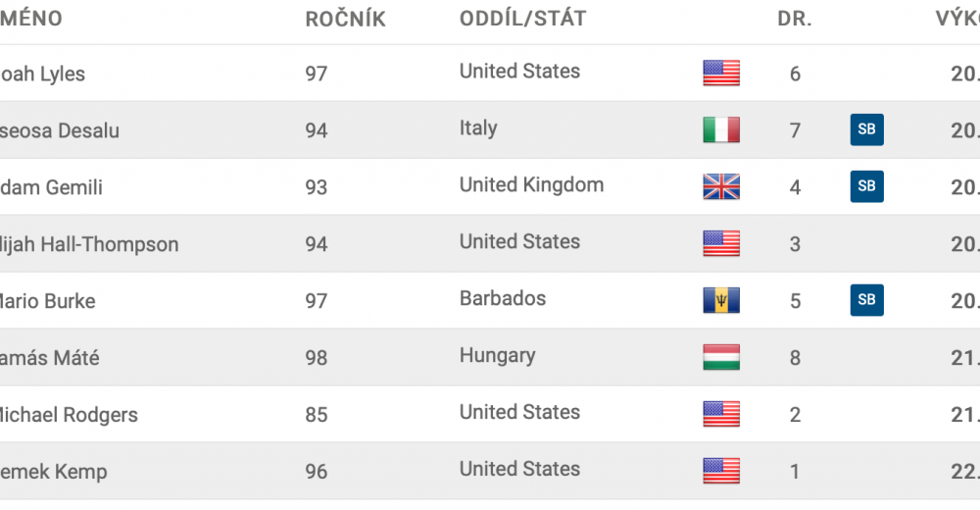Click the SB badge in Desalu's row
980x510 pixels.
pos(867,129)
